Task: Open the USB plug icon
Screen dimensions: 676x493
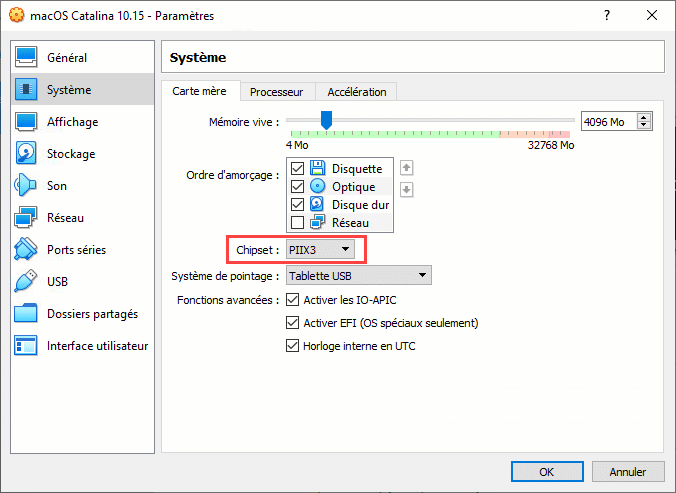Action: coord(26,281)
